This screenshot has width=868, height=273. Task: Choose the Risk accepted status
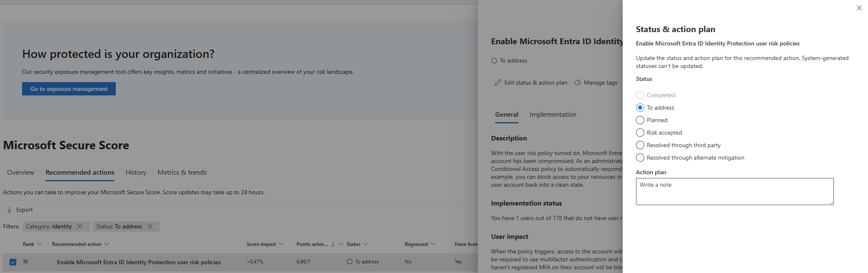click(640, 133)
